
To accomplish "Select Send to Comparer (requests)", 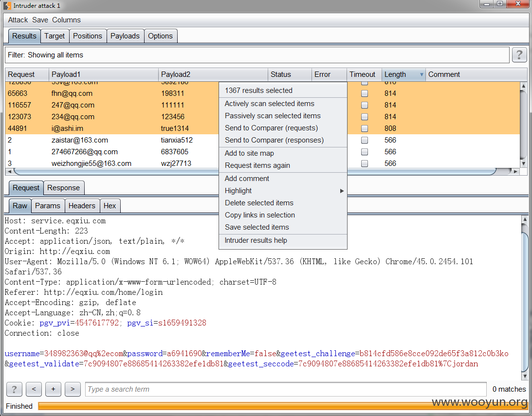I will click(283, 128).
